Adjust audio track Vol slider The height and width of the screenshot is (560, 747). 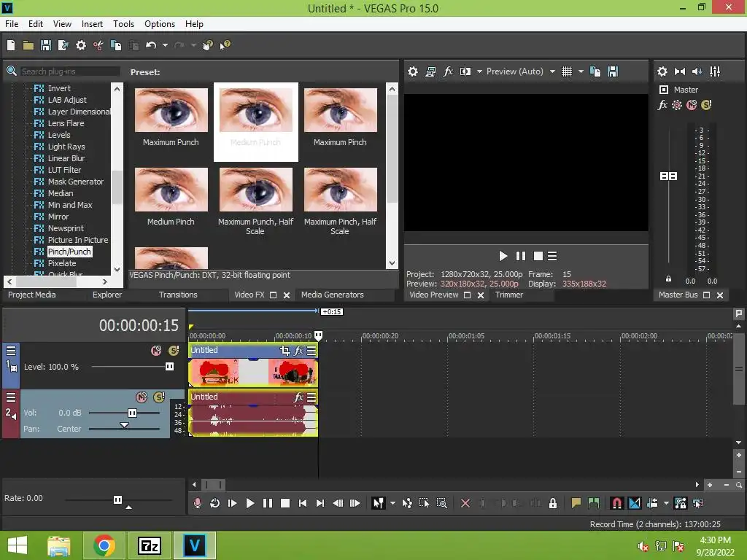pyautogui.click(x=133, y=413)
